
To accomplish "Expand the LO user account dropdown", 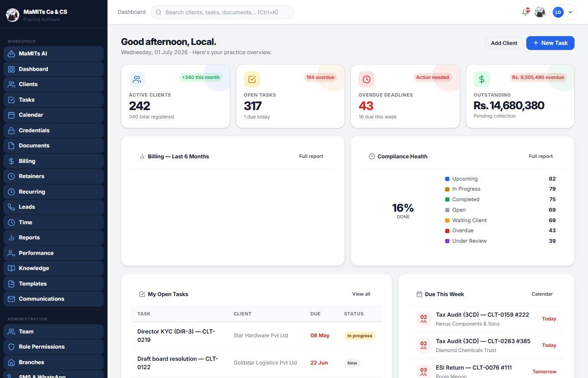I will pos(564,12).
